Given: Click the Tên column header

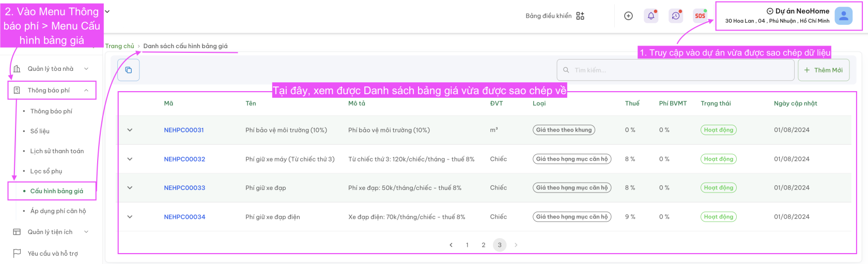Looking at the screenshot, I should point(251,104).
